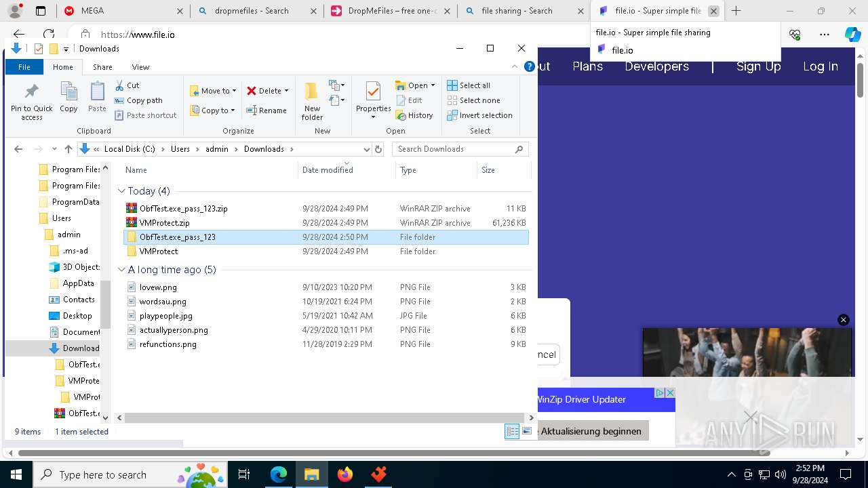Switch to large icons view layout
This screenshot has width=868, height=488.
[x=527, y=432]
